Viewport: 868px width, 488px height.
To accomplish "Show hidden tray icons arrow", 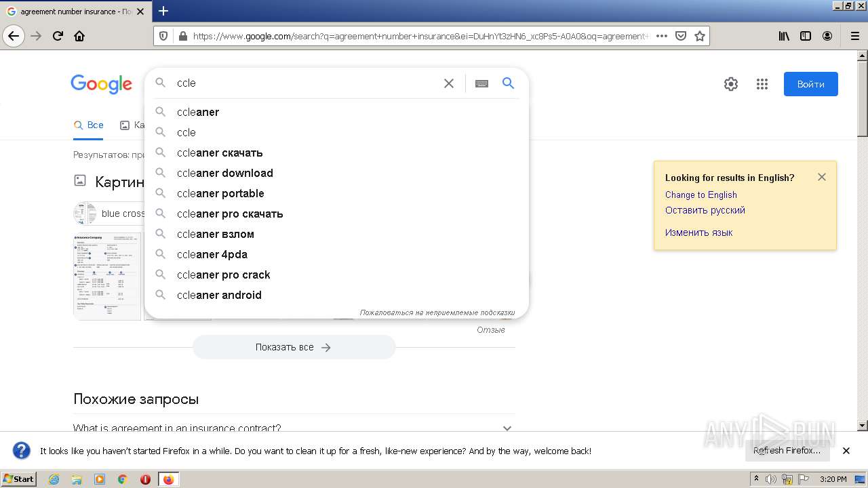I will 757,479.
